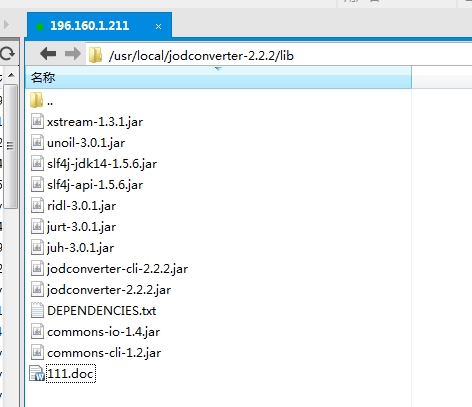Click the path field /usr/local/jodconverter-2.2.2/lib

pos(279,55)
